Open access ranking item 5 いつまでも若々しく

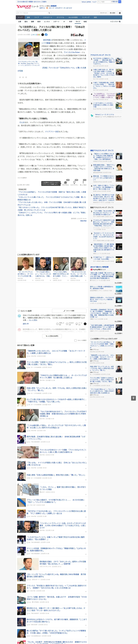104,105
